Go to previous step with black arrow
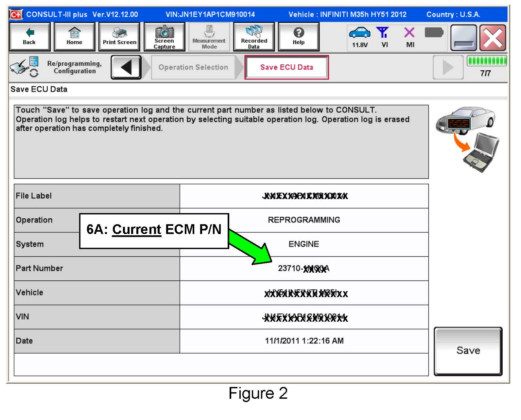521x420 pixels. tap(126, 67)
